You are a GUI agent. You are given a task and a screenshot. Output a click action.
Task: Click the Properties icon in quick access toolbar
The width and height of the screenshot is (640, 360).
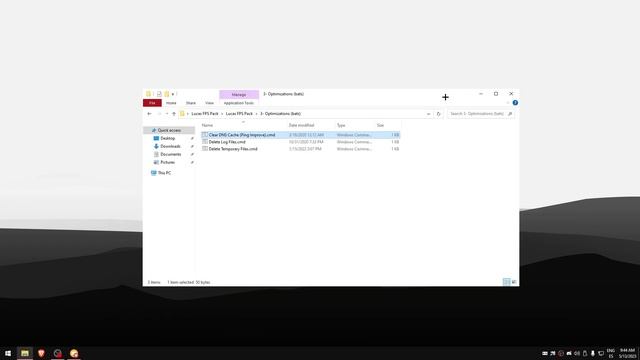coord(159,94)
